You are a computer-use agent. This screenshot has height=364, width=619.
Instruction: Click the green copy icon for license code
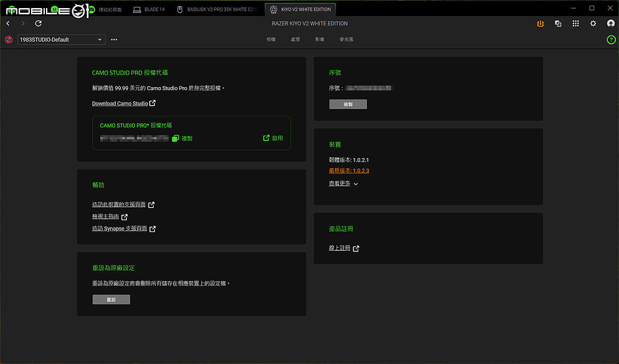(175, 138)
